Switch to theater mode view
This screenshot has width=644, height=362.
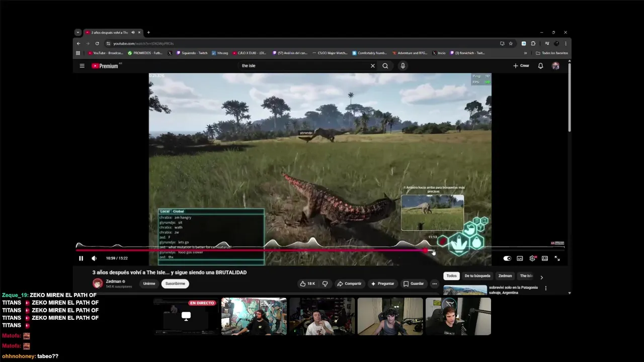pos(544,258)
